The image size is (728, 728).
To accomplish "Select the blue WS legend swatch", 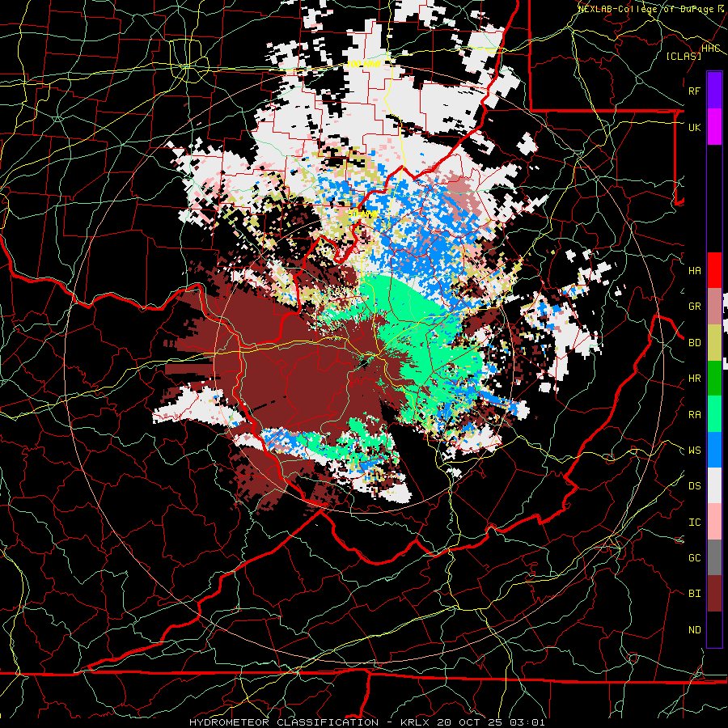I will point(714,450).
